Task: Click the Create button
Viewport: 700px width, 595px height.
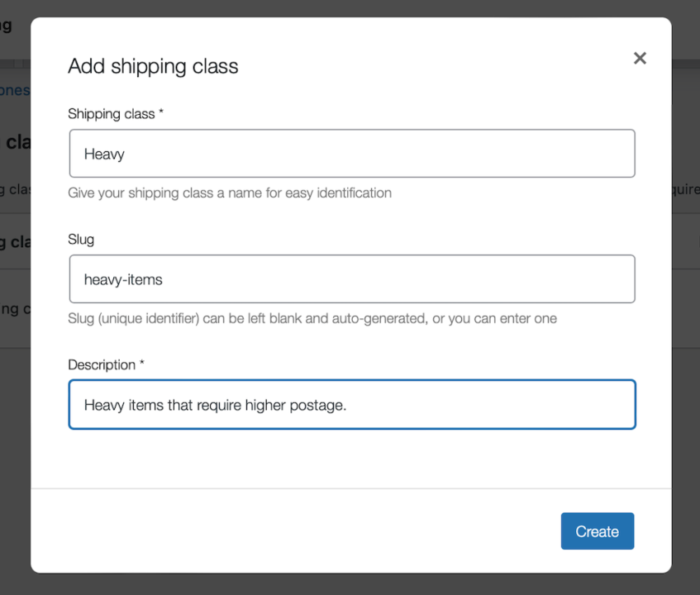Action: coord(597,531)
